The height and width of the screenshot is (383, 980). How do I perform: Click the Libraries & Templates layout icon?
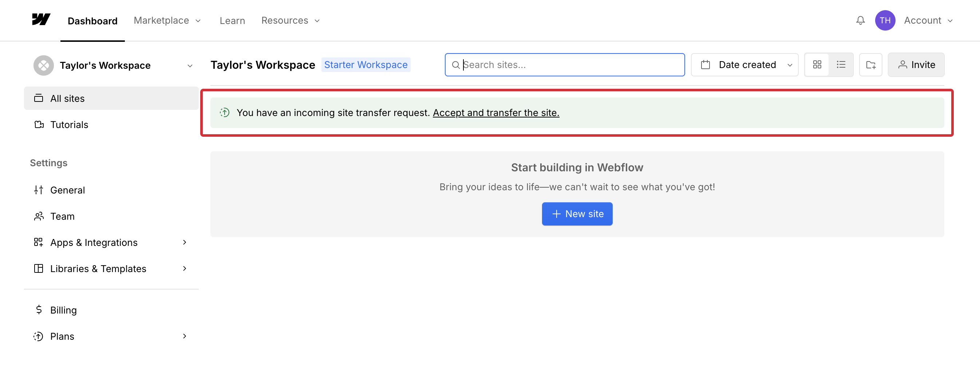(39, 269)
